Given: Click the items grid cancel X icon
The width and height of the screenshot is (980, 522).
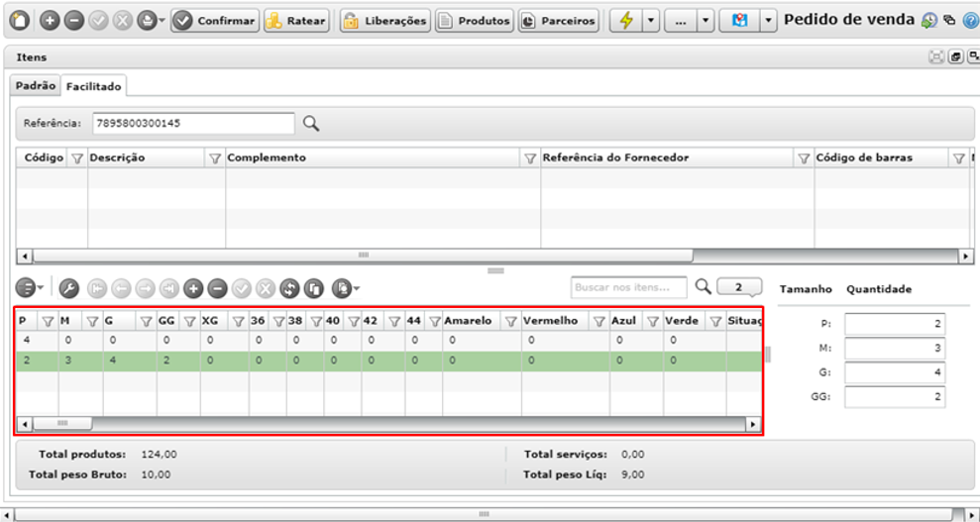Looking at the screenshot, I should coord(266,288).
